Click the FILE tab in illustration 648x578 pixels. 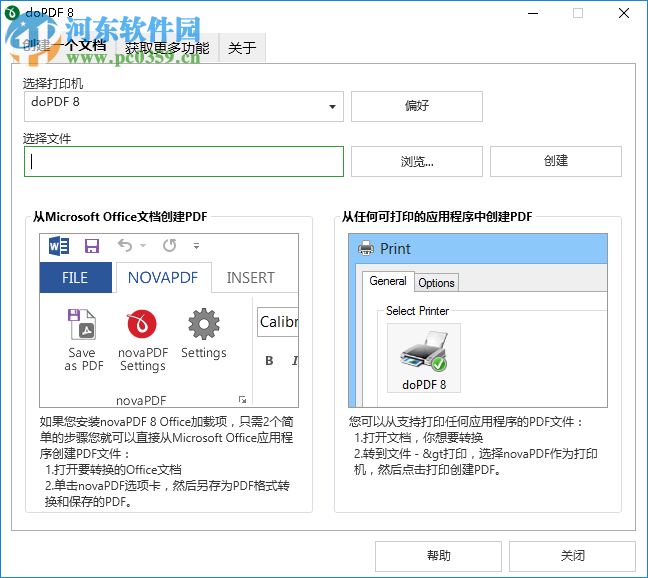point(75,278)
